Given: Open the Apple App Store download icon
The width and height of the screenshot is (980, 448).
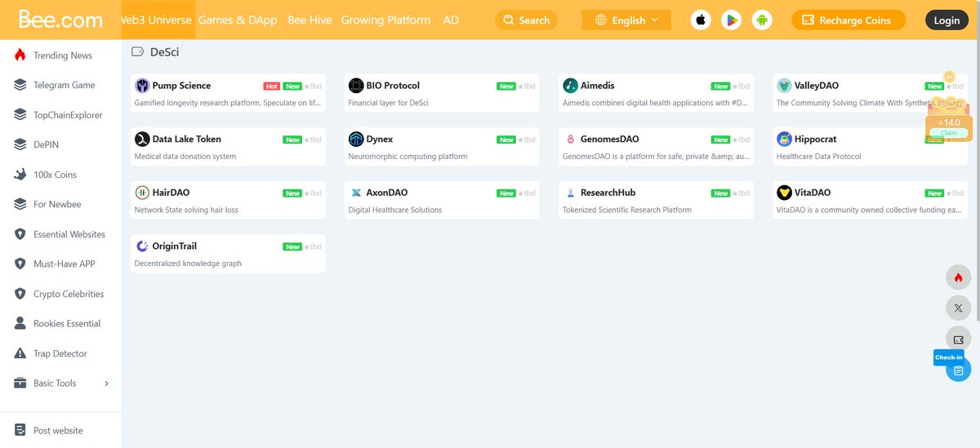Looking at the screenshot, I should click(x=701, y=20).
